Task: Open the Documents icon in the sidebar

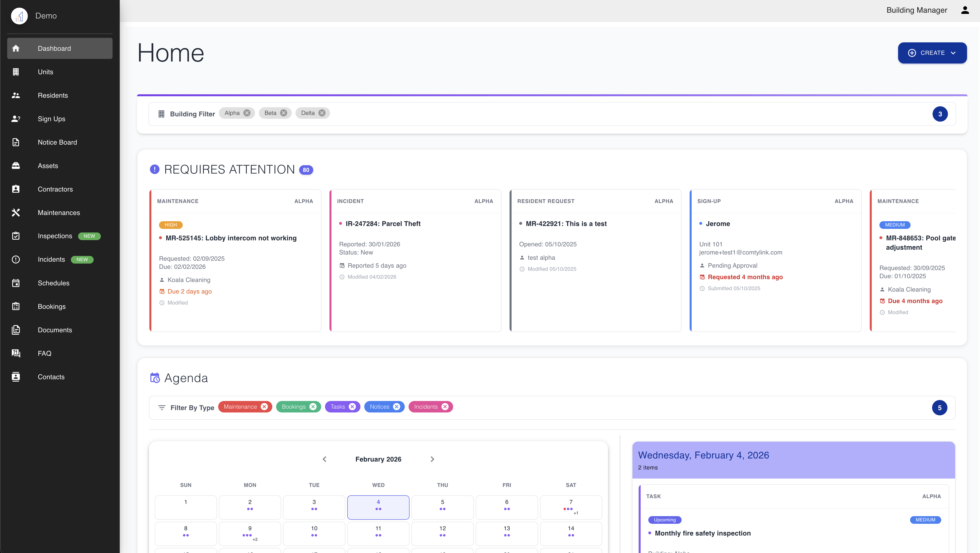Action: [16, 330]
